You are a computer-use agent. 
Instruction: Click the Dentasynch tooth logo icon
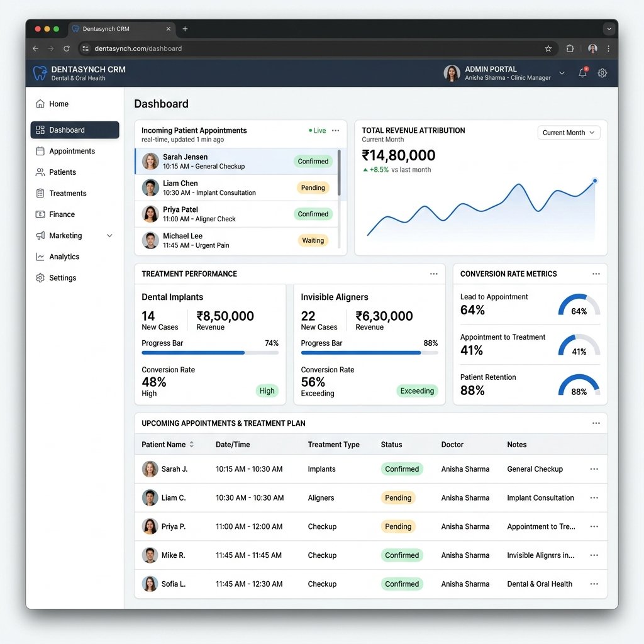[x=40, y=73]
